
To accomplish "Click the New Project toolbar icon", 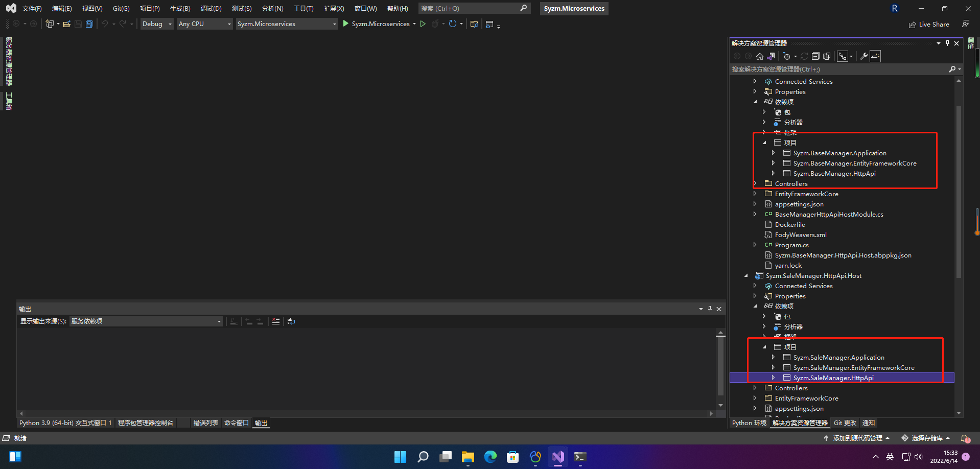I will (x=50, y=24).
